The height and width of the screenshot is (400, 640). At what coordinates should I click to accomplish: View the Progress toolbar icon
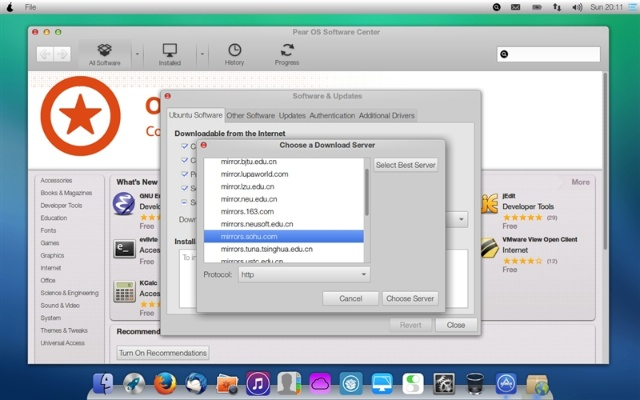[287, 52]
